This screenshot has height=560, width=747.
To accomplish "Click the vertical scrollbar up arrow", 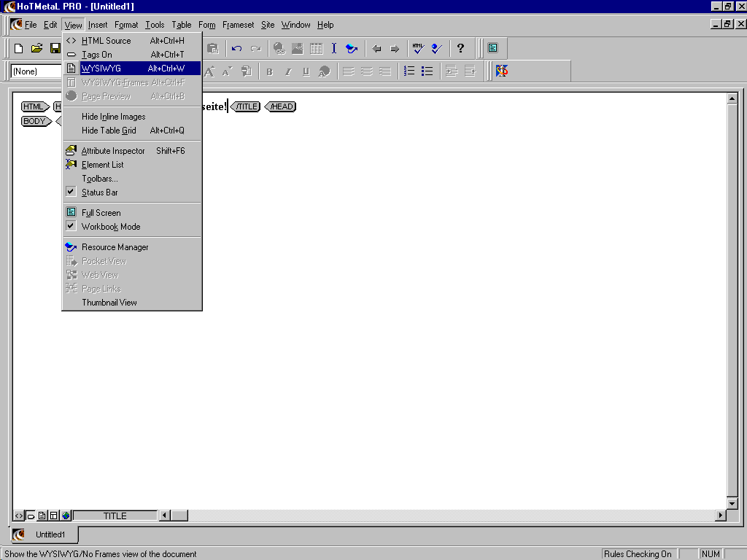I will click(732, 98).
